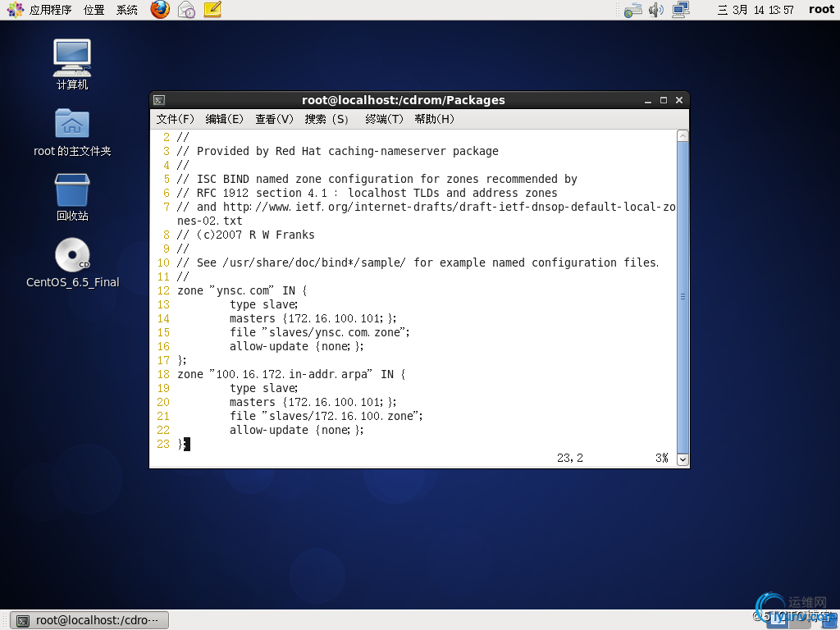The image size is (840, 630).
Task: Click 'allow-update {none; };' on line 22
Action: tap(297, 430)
